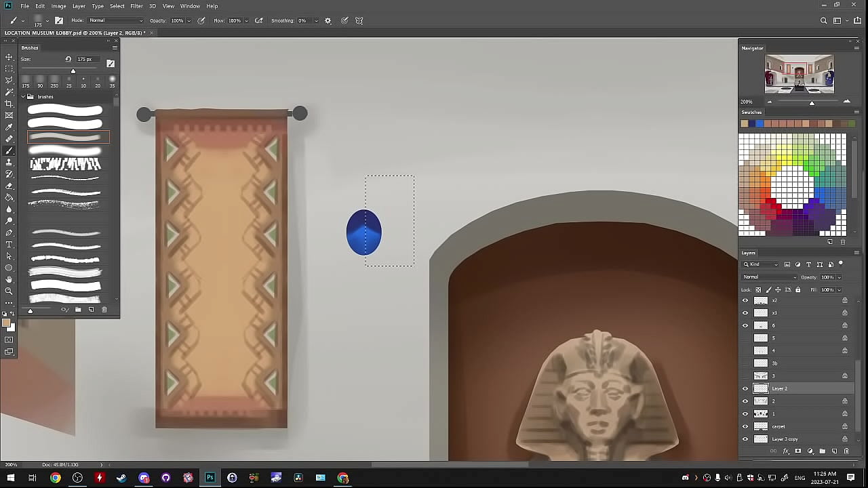Create new group folder in Layers panel
Screen dimensions: 868x488
coord(823,451)
